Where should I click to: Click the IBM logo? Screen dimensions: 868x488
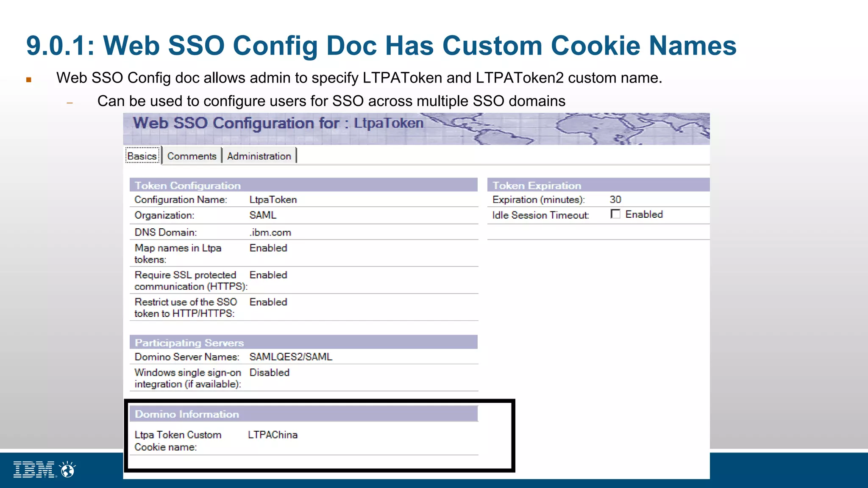click(x=34, y=469)
